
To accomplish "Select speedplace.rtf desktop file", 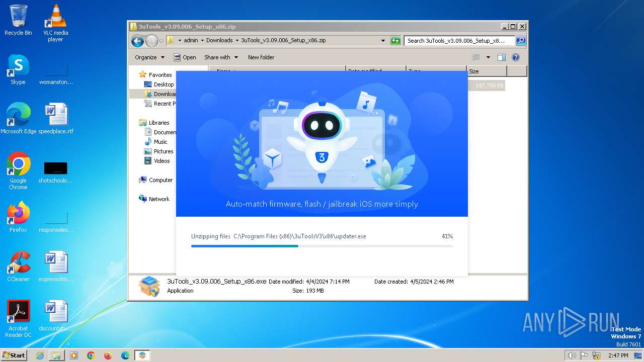I will 56,119.
